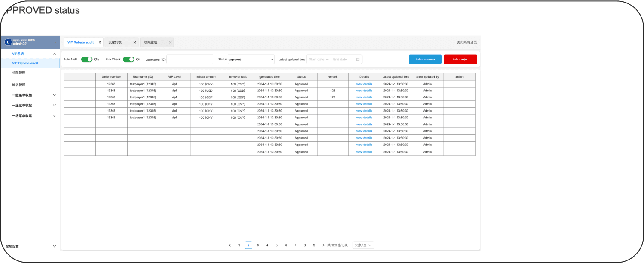Click 关闭所有分页 to close all tabs
Screen dimensions: 644x263
467,42
